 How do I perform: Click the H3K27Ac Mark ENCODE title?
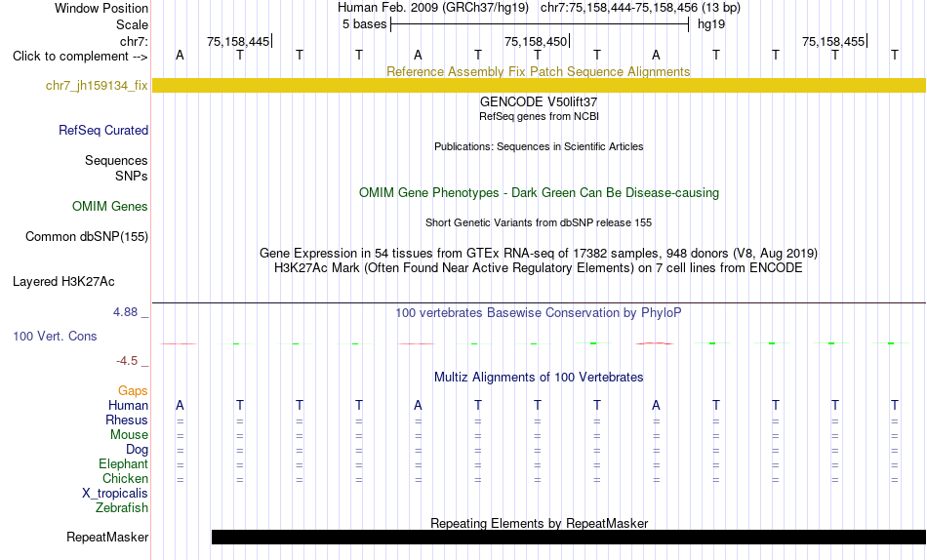pyautogui.click(x=539, y=268)
